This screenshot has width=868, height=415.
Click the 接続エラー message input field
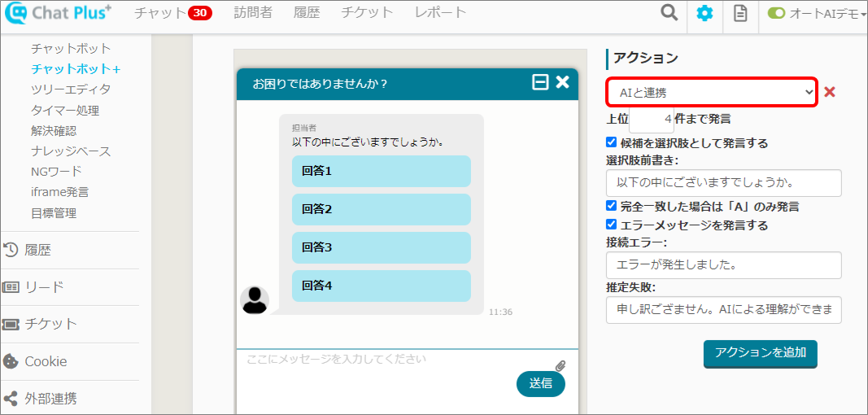click(x=723, y=265)
